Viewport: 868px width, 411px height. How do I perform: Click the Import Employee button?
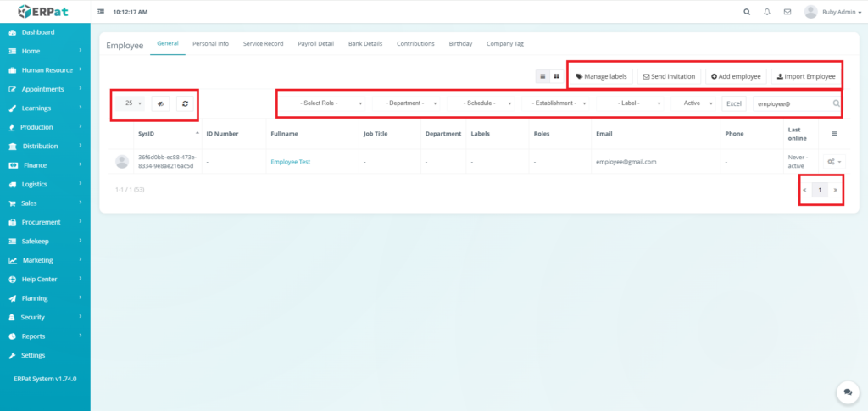[805, 76]
